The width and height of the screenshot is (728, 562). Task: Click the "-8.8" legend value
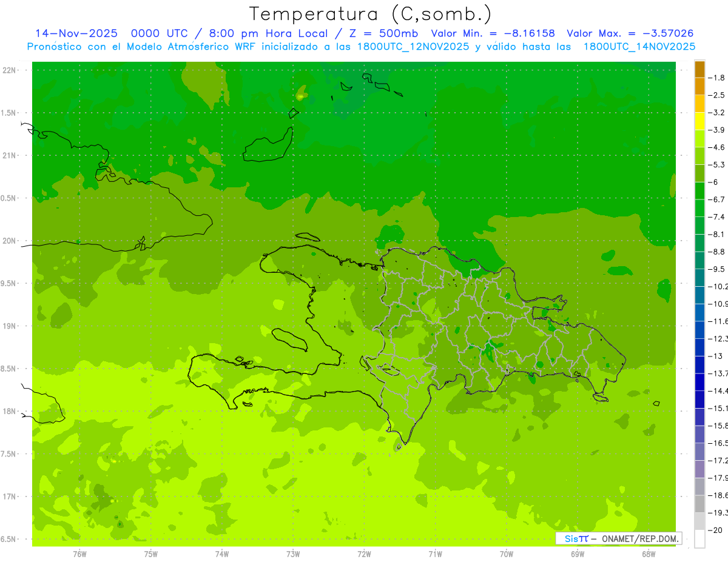[716, 252]
